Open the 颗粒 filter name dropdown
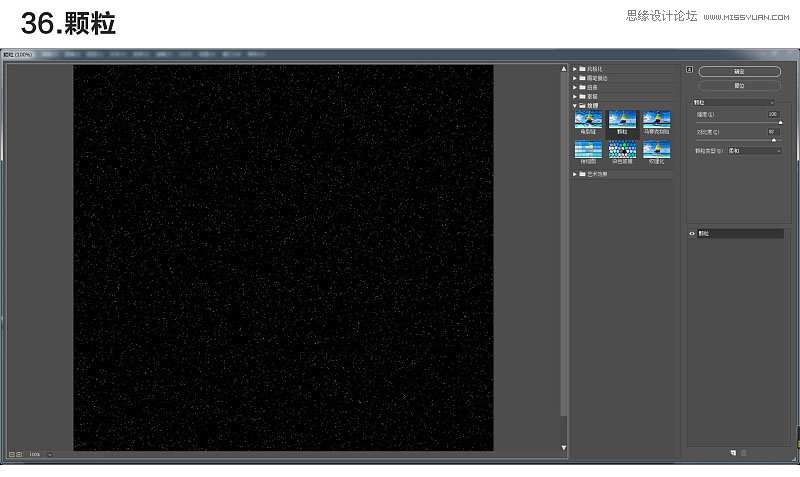 tap(734, 103)
